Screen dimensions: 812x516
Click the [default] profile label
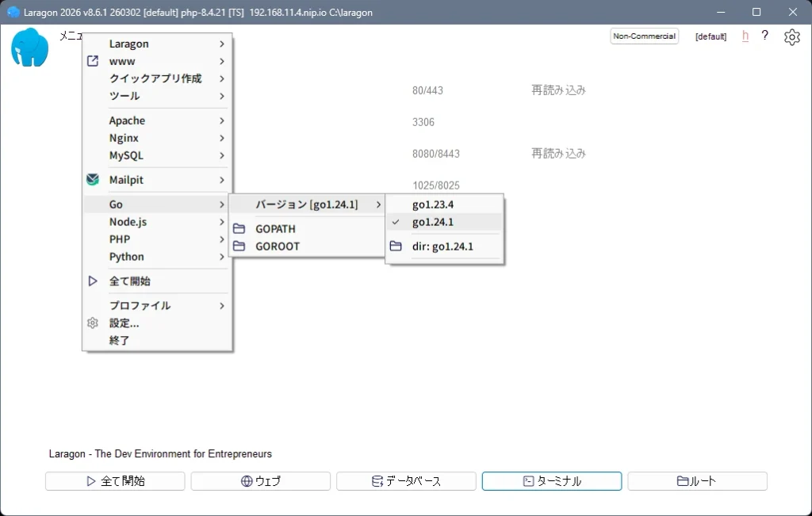pos(710,36)
